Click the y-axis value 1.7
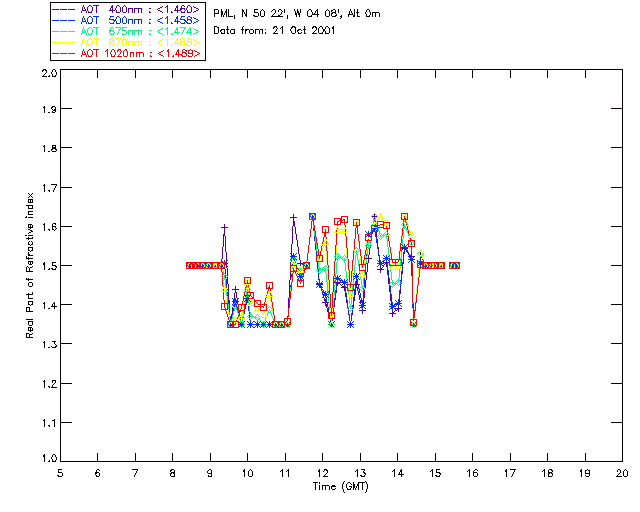This screenshot has width=640, height=512. tap(49, 188)
